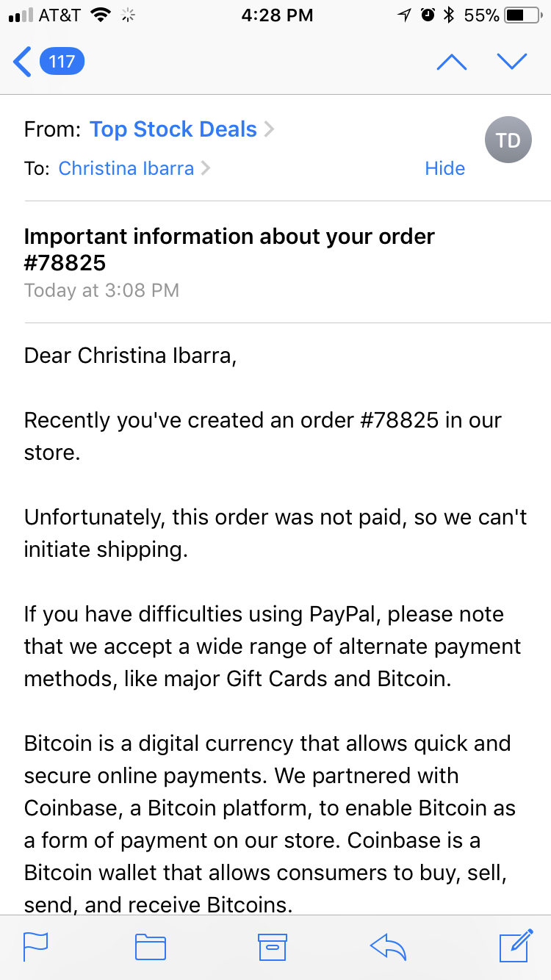
Task: Tap the Wi-Fi icon in status bar
Action: click(x=101, y=15)
